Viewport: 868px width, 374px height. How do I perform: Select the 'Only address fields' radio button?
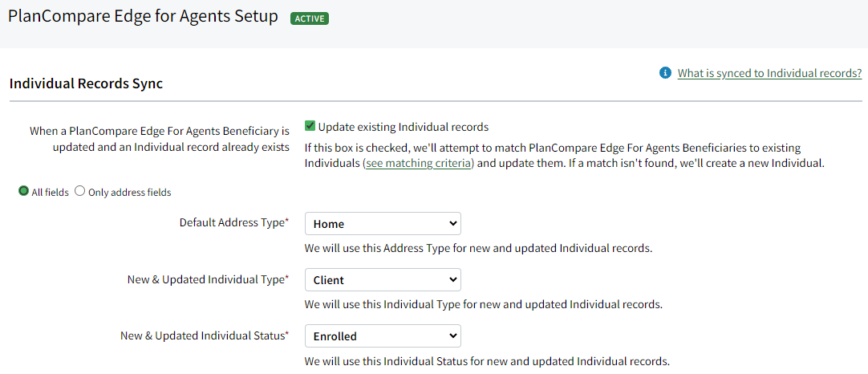pyautogui.click(x=79, y=191)
